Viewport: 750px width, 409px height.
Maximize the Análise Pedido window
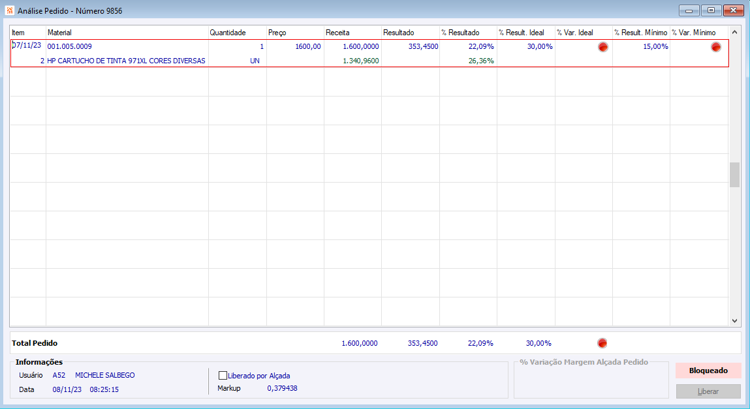711,10
